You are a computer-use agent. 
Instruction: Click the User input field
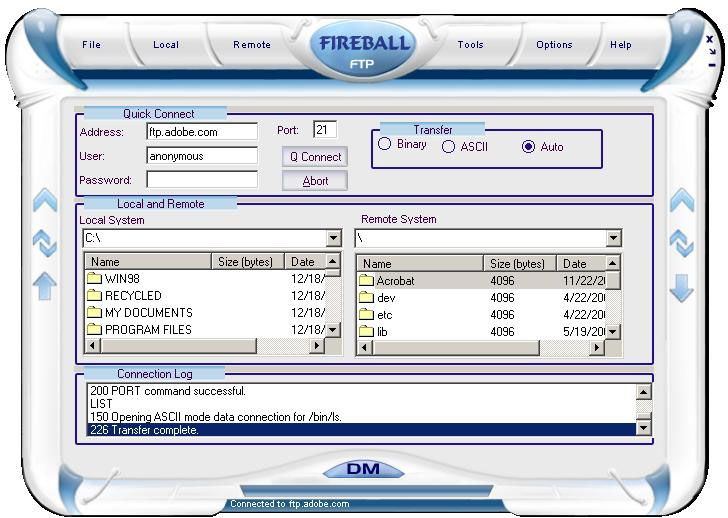click(x=202, y=156)
